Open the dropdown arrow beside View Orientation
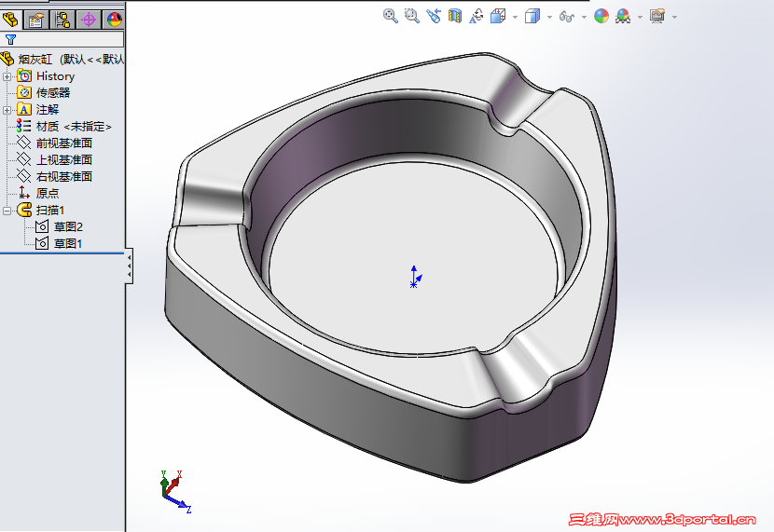This screenshot has width=774, height=532. click(x=515, y=17)
